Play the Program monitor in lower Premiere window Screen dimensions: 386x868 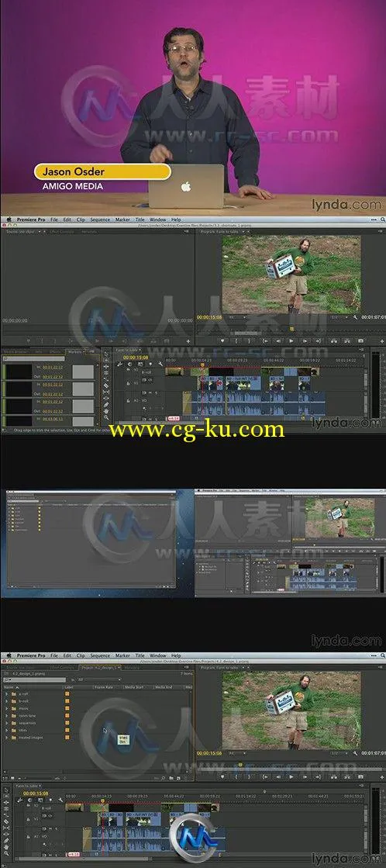(291, 776)
